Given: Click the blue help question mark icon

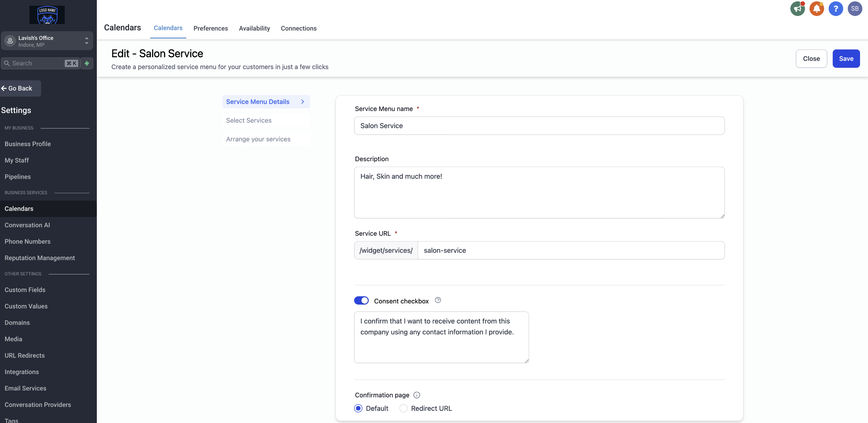Looking at the screenshot, I should click(835, 9).
